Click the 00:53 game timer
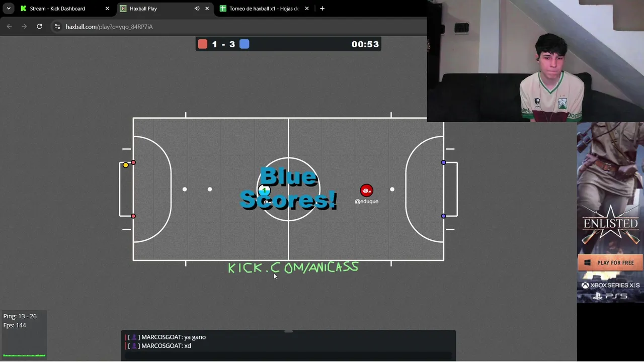Screen dimensions: 644x362 [x=365, y=44]
